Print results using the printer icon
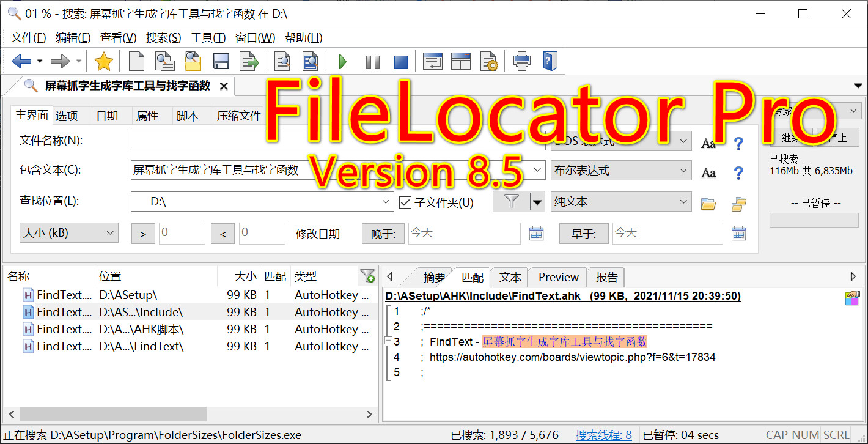The image size is (868, 444). pos(522,61)
